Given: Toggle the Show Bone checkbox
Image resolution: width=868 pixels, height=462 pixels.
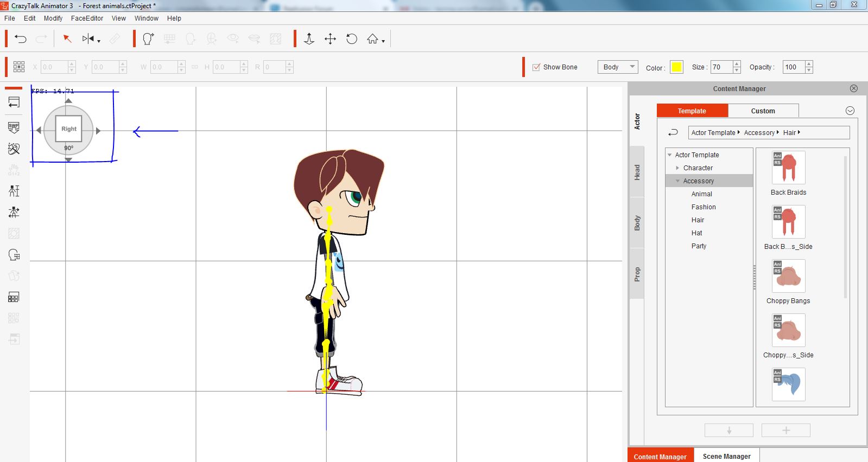Looking at the screenshot, I should coord(536,67).
